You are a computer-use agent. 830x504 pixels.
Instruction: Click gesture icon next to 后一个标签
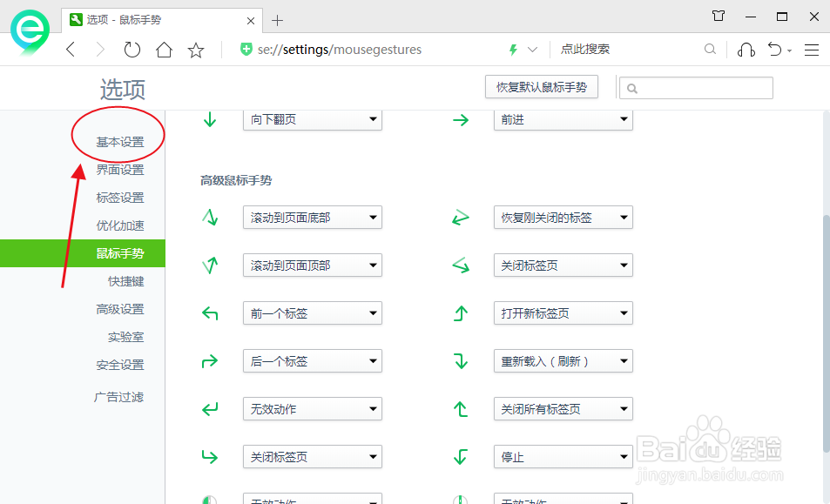pyautogui.click(x=210, y=361)
